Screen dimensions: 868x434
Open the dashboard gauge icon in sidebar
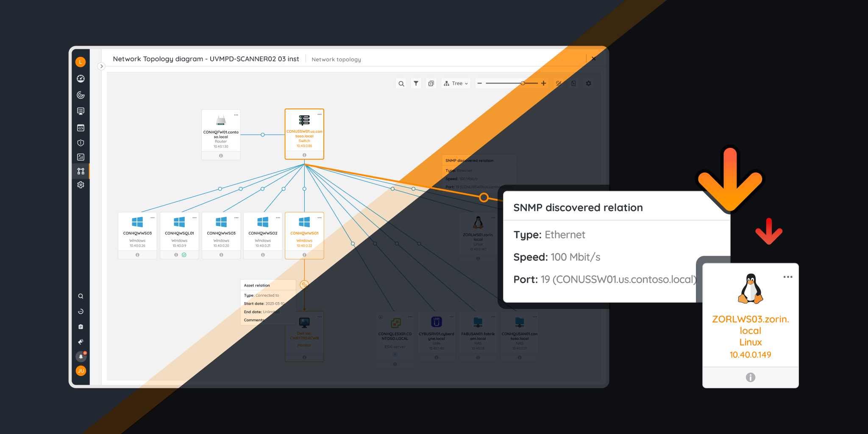click(81, 78)
